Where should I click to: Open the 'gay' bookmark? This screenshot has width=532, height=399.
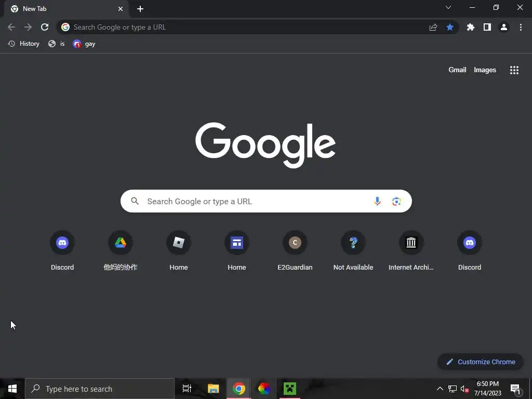point(84,44)
